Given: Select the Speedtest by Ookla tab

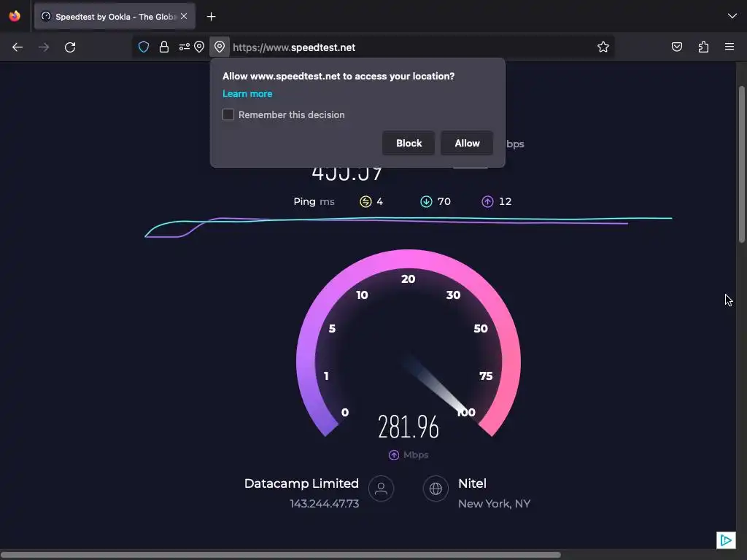Looking at the screenshot, I should tap(115, 16).
